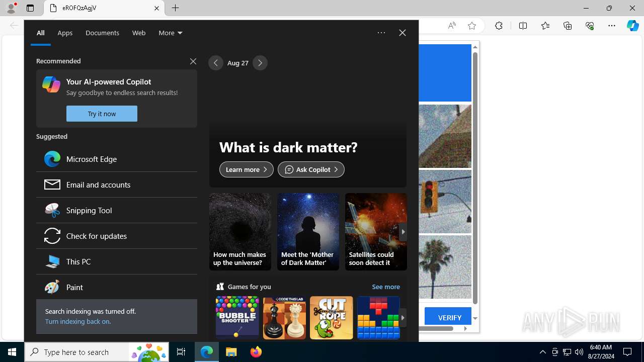Viewport: 644px width, 362px height.
Task: Select the traffic light captcha image
Action: click(445, 202)
